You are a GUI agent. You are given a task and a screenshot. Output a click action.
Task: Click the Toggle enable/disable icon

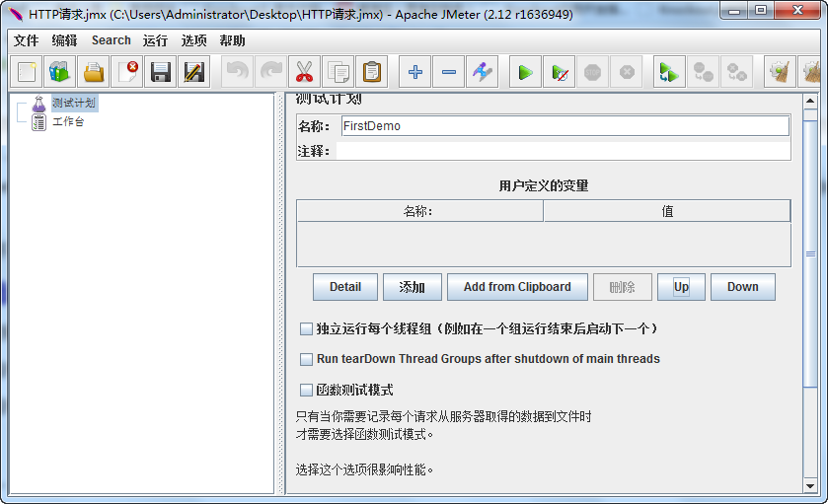pos(483,72)
